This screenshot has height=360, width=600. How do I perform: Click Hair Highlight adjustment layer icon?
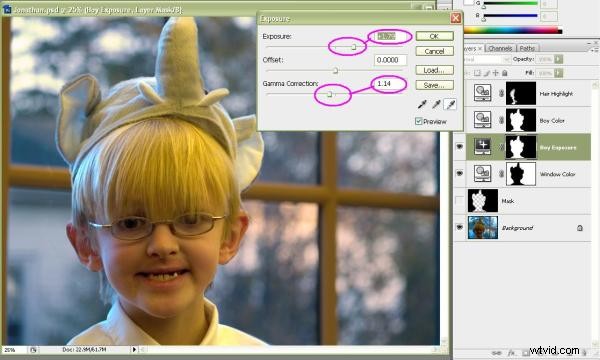pyautogui.click(x=483, y=93)
